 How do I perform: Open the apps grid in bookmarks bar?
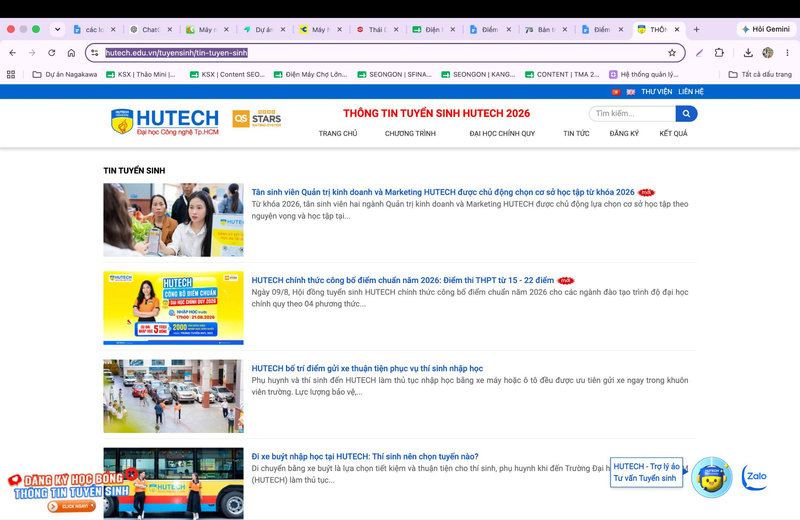coord(11,75)
